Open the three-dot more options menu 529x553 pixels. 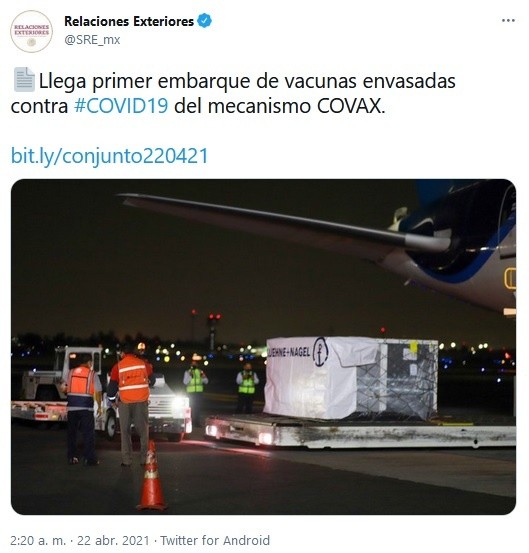[x=508, y=21]
